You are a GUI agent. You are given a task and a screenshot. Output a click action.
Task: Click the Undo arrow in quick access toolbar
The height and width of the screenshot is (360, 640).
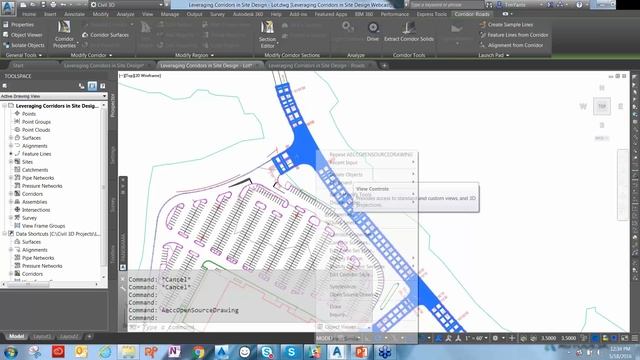[x=63, y=4]
